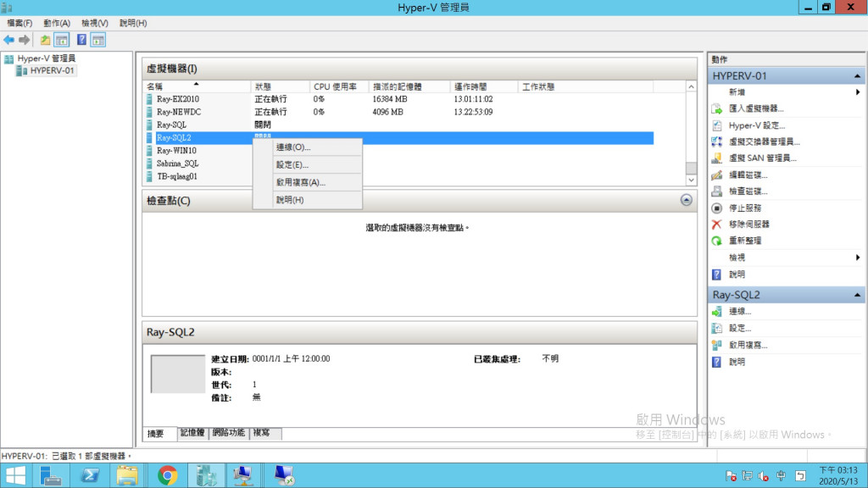The width and height of the screenshot is (868, 488).
Task: Choose 設定(E)... in the context menu
Action: (307, 165)
